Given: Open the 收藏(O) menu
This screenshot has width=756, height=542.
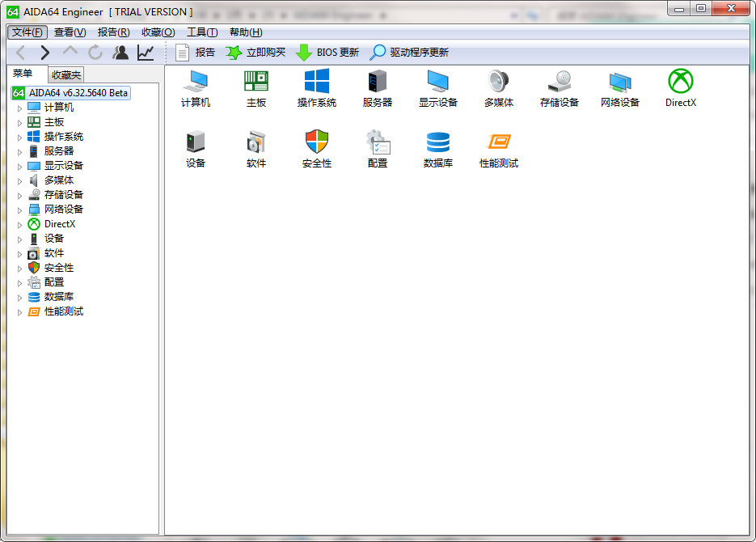Looking at the screenshot, I should (158, 32).
